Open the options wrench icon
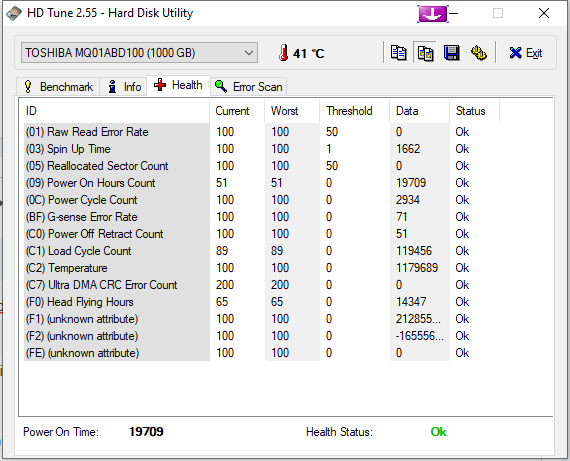This screenshot has width=570, height=461. (479, 53)
